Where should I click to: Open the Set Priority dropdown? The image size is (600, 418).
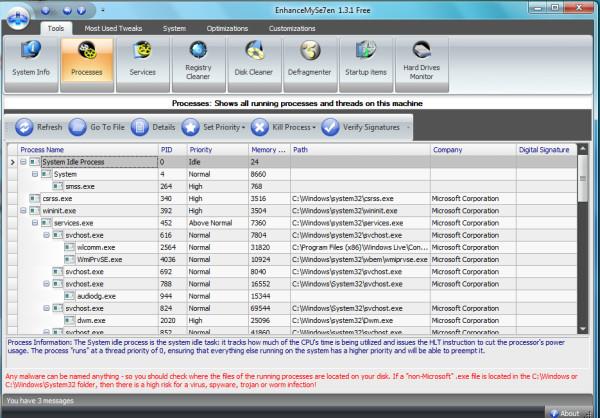click(214, 127)
